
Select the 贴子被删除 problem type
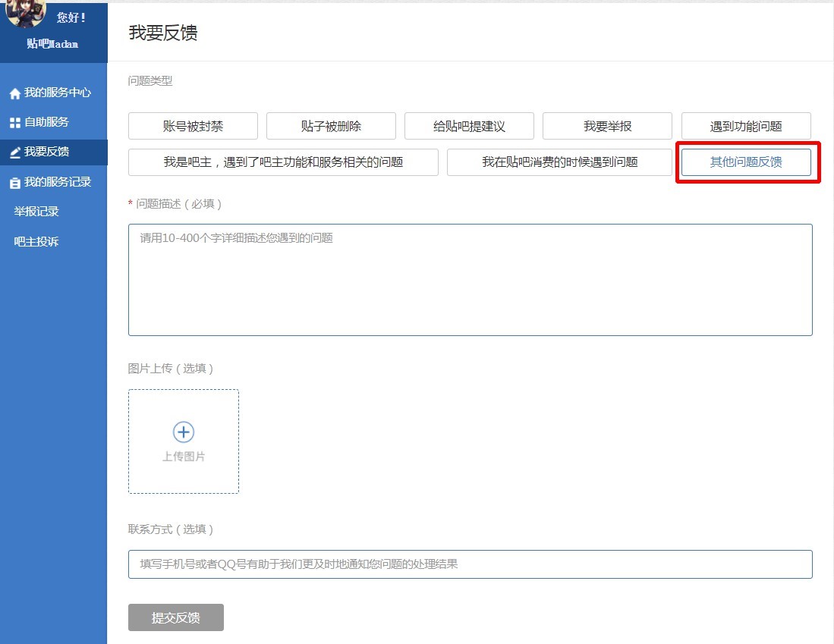(x=331, y=126)
